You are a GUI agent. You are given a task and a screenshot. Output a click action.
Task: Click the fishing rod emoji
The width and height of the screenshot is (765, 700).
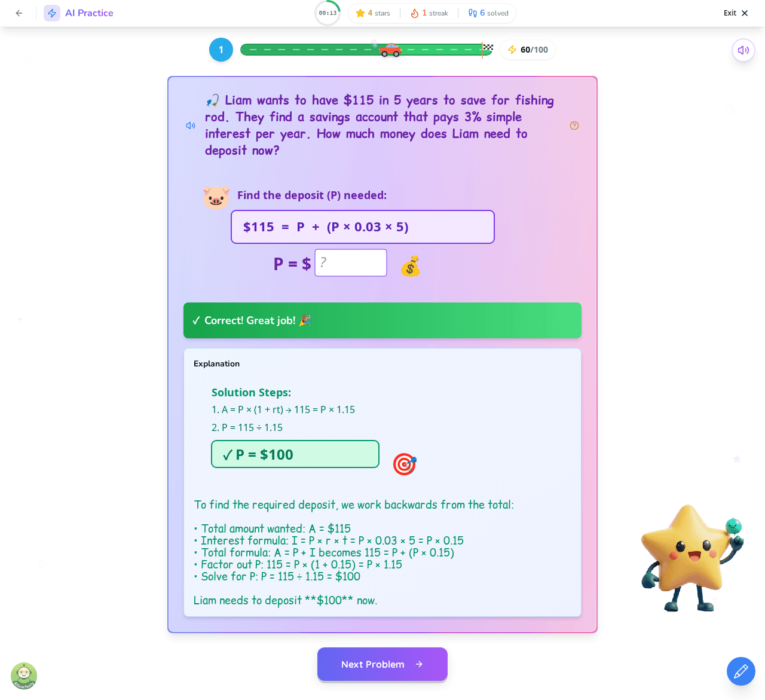tap(212, 100)
